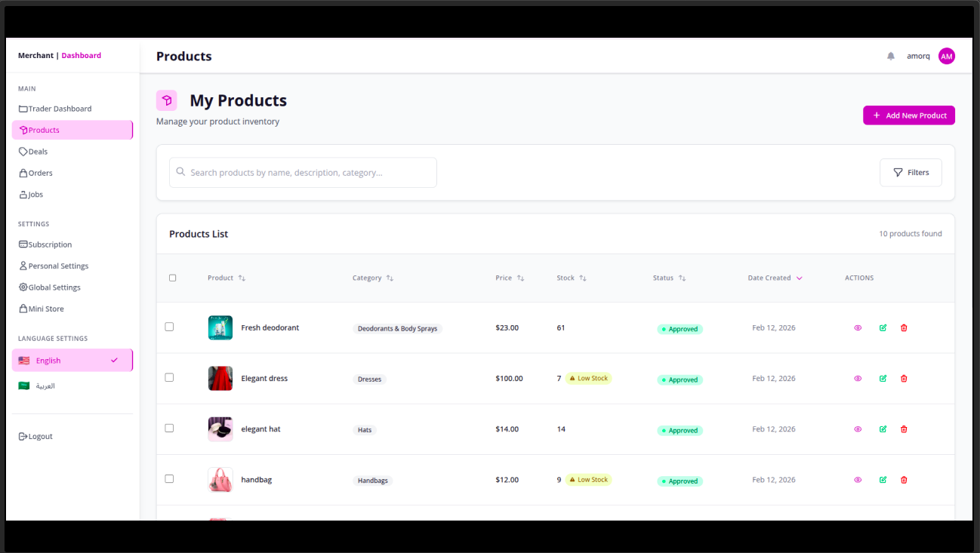The height and width of the screenshot is (553, 980).
Task: Click the '10 products found' text
Action: point(911,234)
